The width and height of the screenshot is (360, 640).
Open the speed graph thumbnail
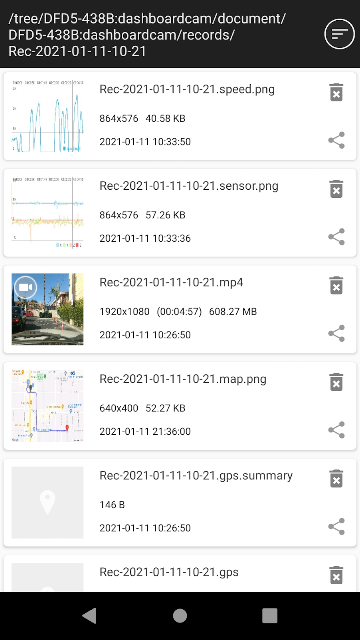(47, 116)
